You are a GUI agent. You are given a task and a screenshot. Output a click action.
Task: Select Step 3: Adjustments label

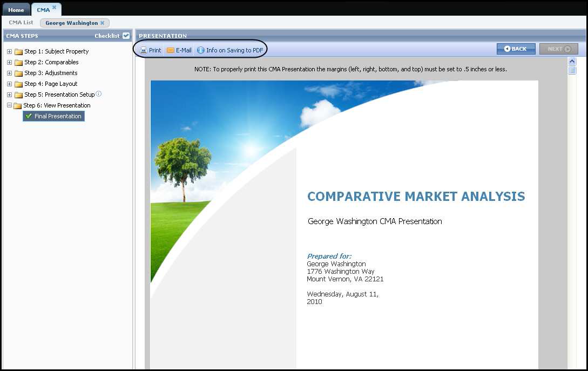tap(51, 73)
